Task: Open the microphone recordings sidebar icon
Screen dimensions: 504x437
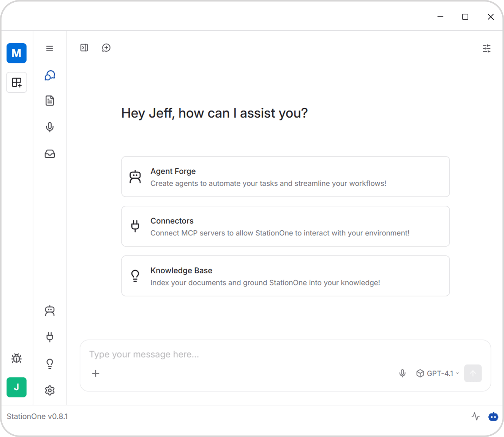Action: point(50,127)
